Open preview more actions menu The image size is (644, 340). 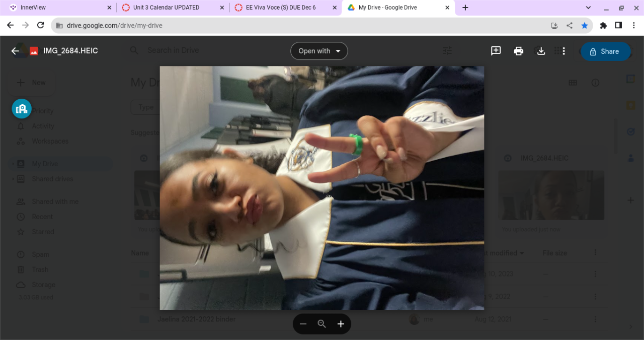coord(564,51)
